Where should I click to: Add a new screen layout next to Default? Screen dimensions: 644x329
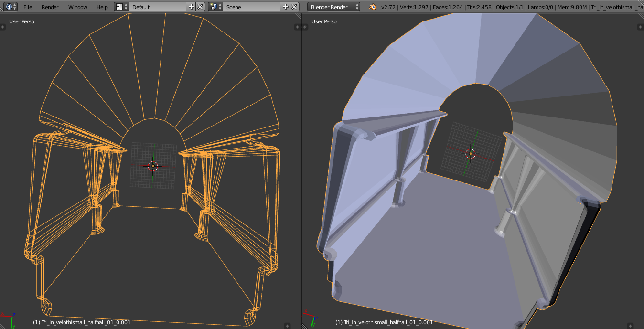[x=192, y=7]
